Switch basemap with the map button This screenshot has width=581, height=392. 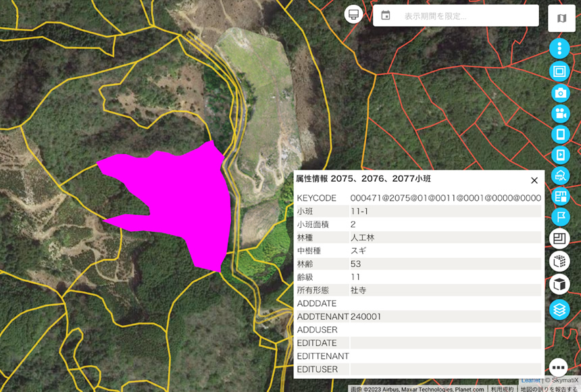[561, 18]
